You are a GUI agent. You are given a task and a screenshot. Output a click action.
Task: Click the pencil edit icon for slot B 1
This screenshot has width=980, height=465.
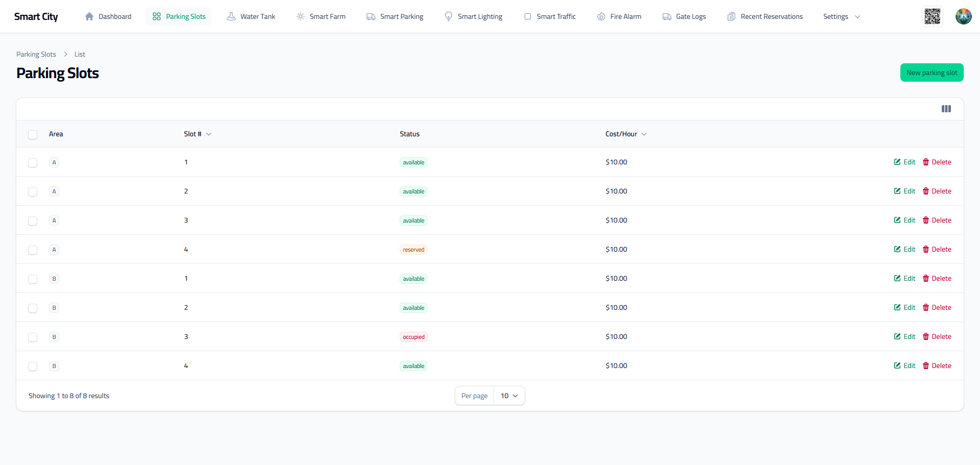coord(897,278)
